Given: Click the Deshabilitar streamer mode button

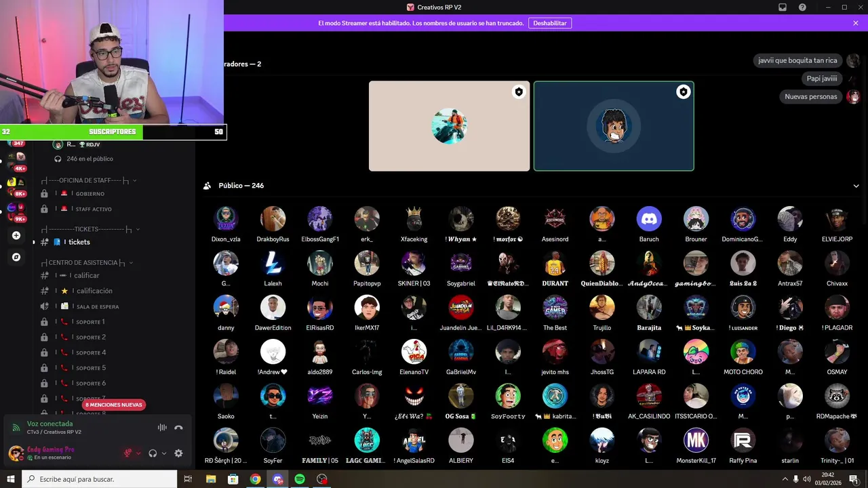Looking at the screenshot, I should [549, 23].
